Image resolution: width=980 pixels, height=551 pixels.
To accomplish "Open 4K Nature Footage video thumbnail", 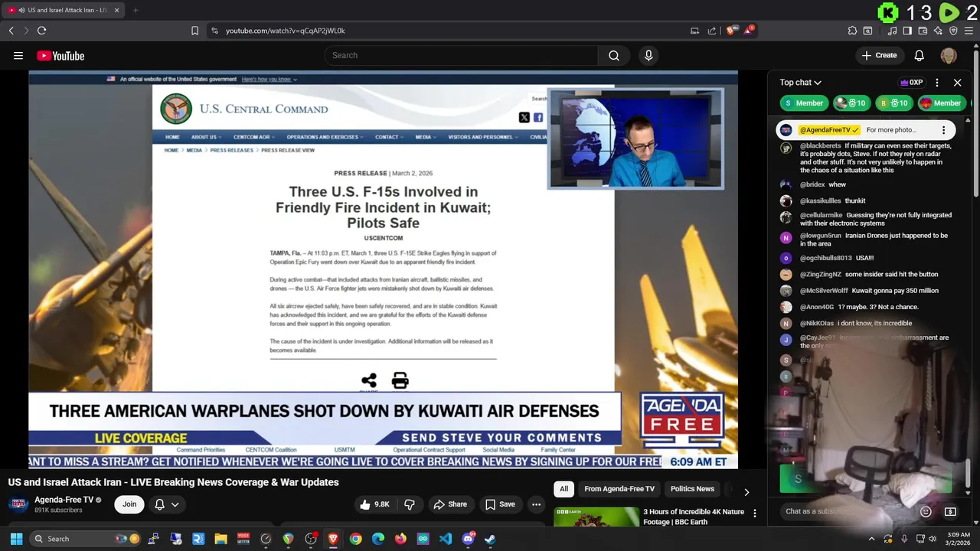I will tap(596, 517).
